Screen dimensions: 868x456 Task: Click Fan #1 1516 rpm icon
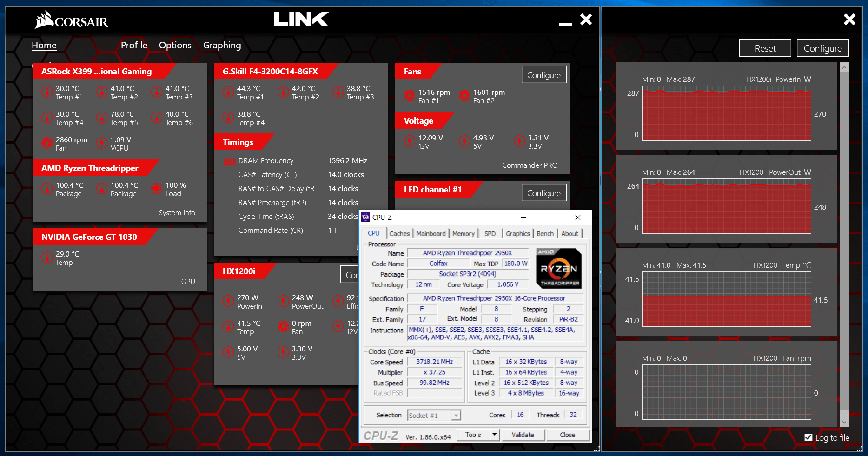410,96
